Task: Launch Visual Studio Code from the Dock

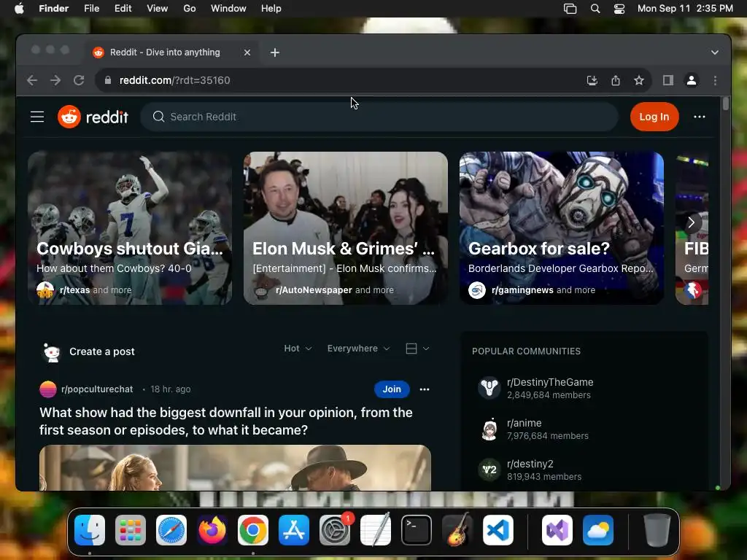Action: click(498, 530)
